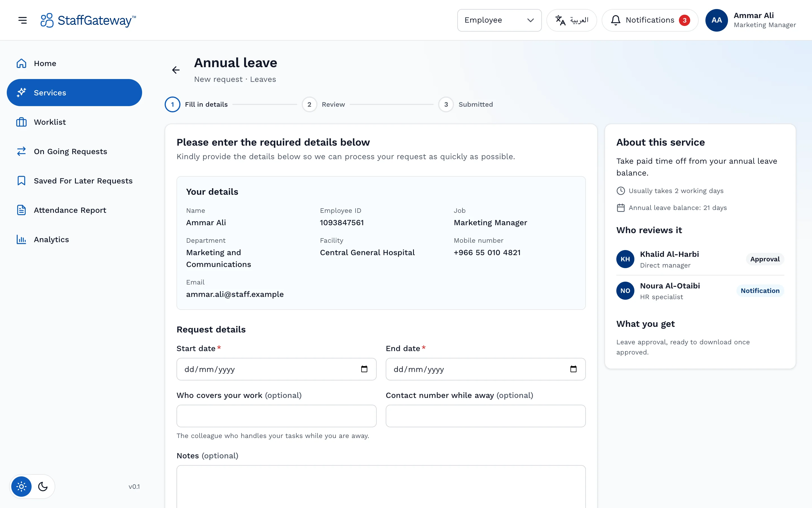The height and width of the screenshot is (508, 812).
Task: Click the red notification count badge 3
Action: click(x=684, y=20)
